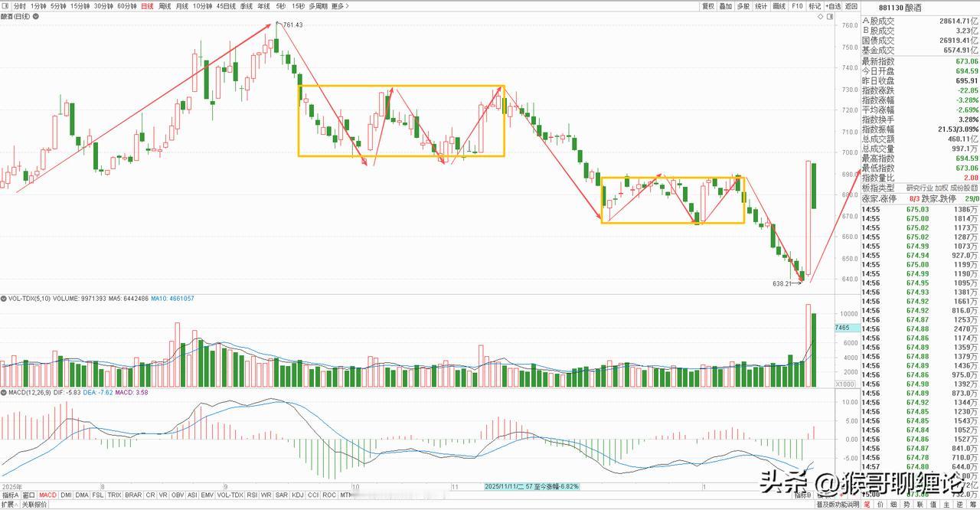Select the FSL indicator tab
The image size is (980, 510).
tap(98, 495)
